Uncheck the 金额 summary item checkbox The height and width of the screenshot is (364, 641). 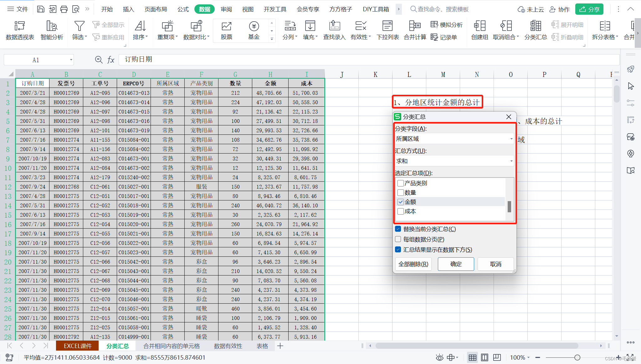(x=401, y=202)
